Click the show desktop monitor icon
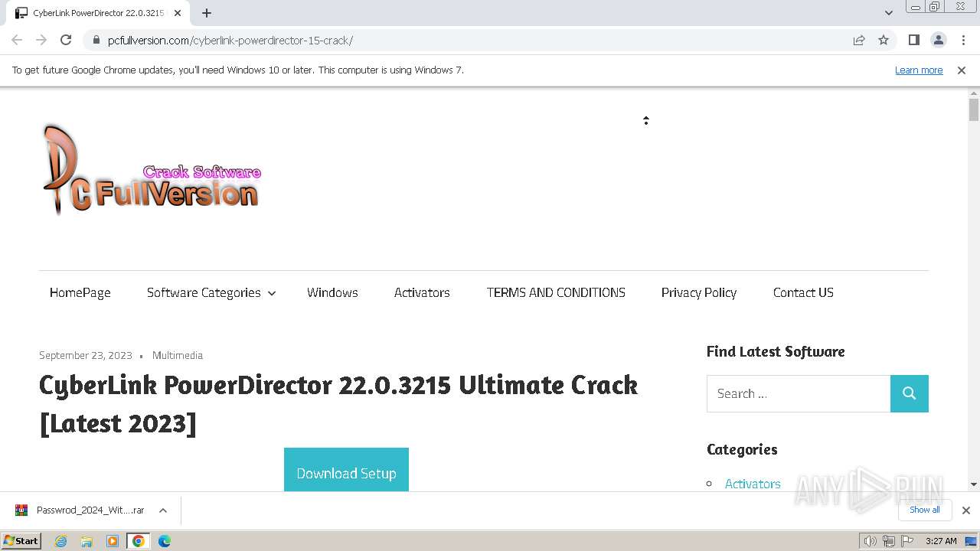This screenshot has height=551, width=980. (971, 541)
